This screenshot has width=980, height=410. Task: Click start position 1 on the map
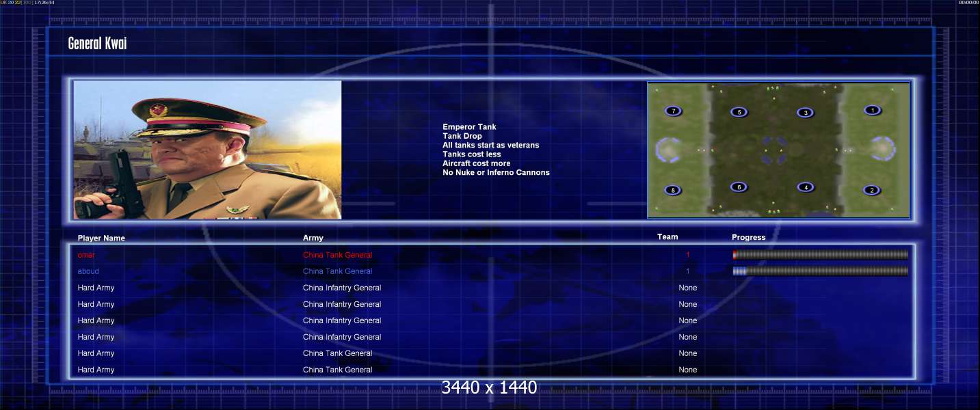coord(872,110)
